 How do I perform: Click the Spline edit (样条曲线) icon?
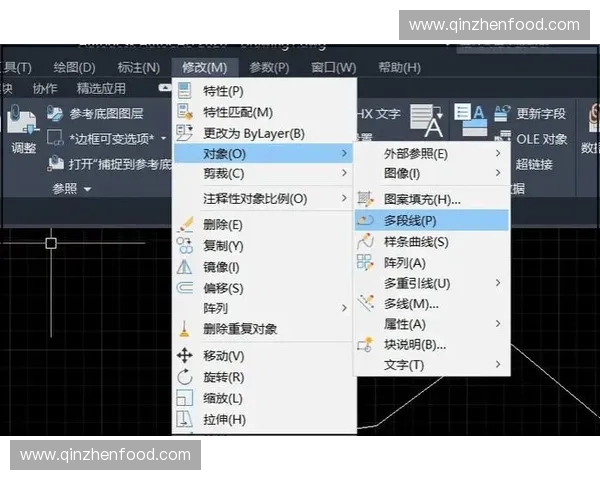(x=365, y=241)
